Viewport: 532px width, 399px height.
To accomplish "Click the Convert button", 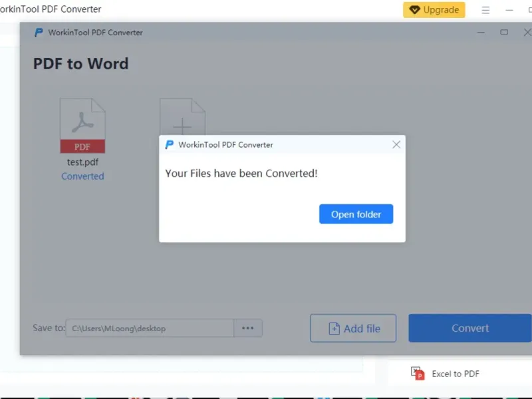I will pyautogui.click(x=470, y=328).
